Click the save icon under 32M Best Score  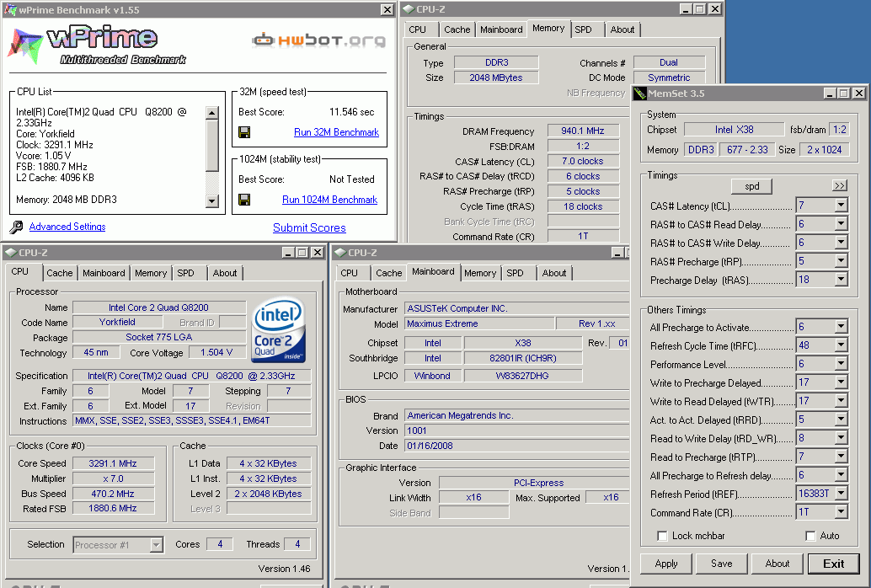pos(243,132)
